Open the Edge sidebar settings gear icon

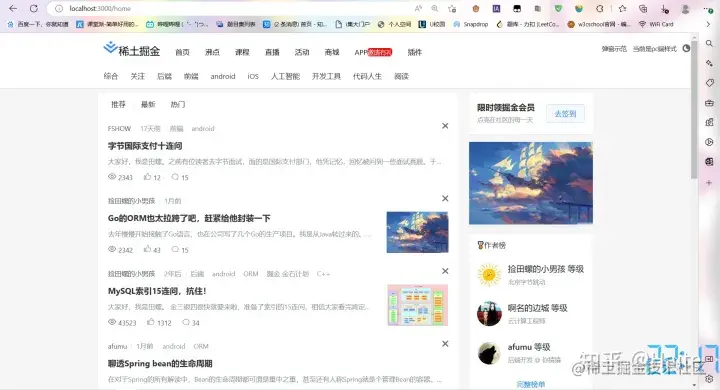709,379
